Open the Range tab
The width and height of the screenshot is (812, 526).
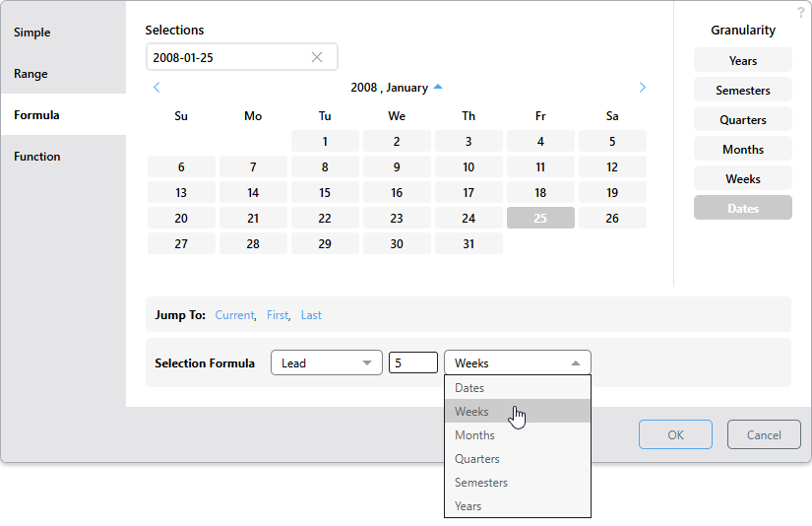[31, 74]
